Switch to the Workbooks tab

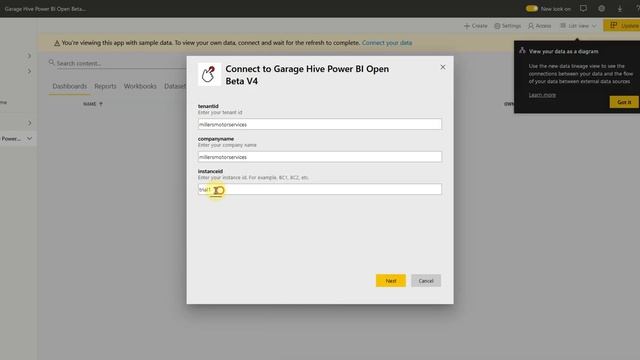(x=140, y=86)
